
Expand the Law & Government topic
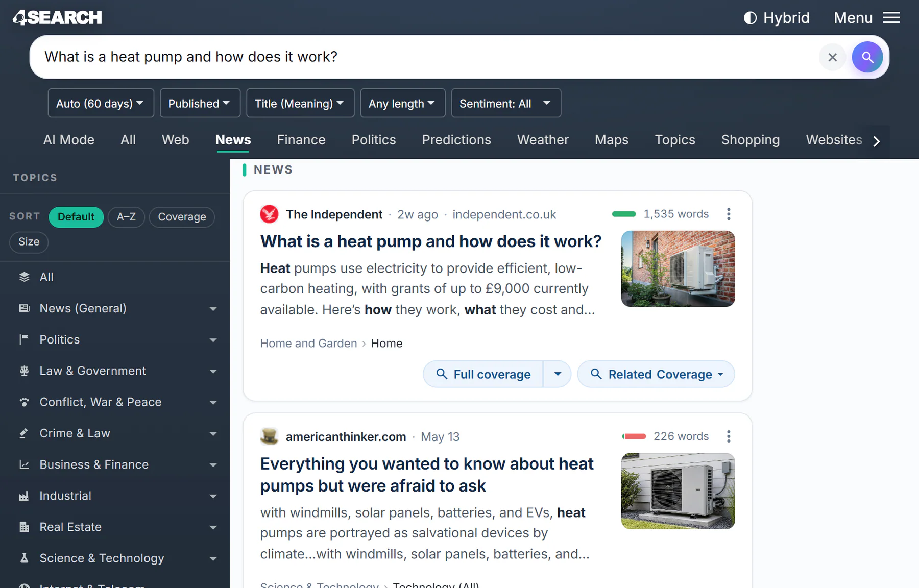click(x=213, y=371)
